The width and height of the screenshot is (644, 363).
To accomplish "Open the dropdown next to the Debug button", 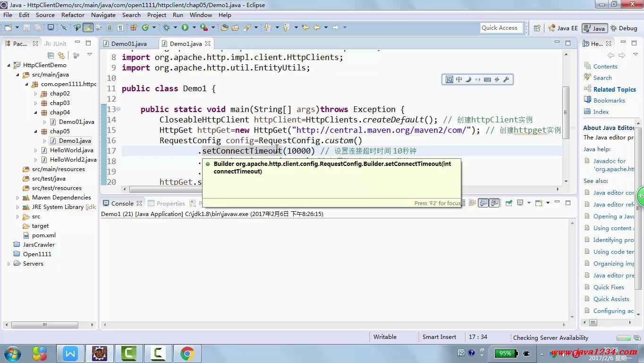I will click(175, 27).
